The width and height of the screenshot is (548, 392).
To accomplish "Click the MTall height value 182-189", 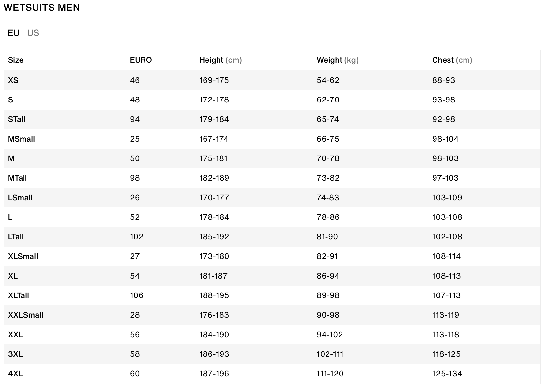I will pyautogui.click(x=214, y=178).
